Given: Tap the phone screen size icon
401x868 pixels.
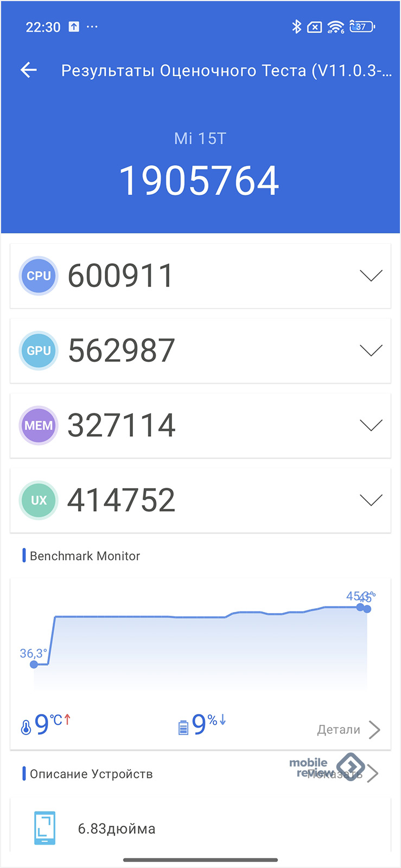Looking at the screenshot, I should [44, 828].
